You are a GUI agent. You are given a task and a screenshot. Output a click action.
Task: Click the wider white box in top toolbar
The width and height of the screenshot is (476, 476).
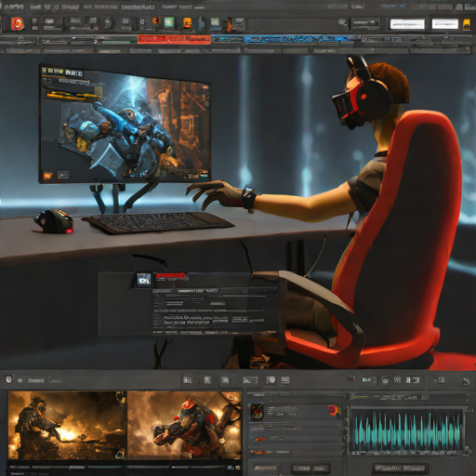(x=407, y=24)
